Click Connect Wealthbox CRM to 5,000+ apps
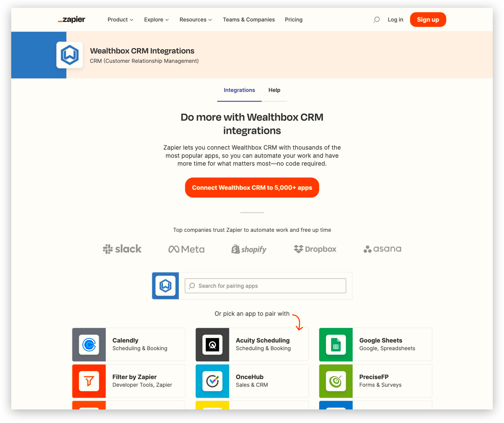This screenshot has height=423, width=504. 252,187
